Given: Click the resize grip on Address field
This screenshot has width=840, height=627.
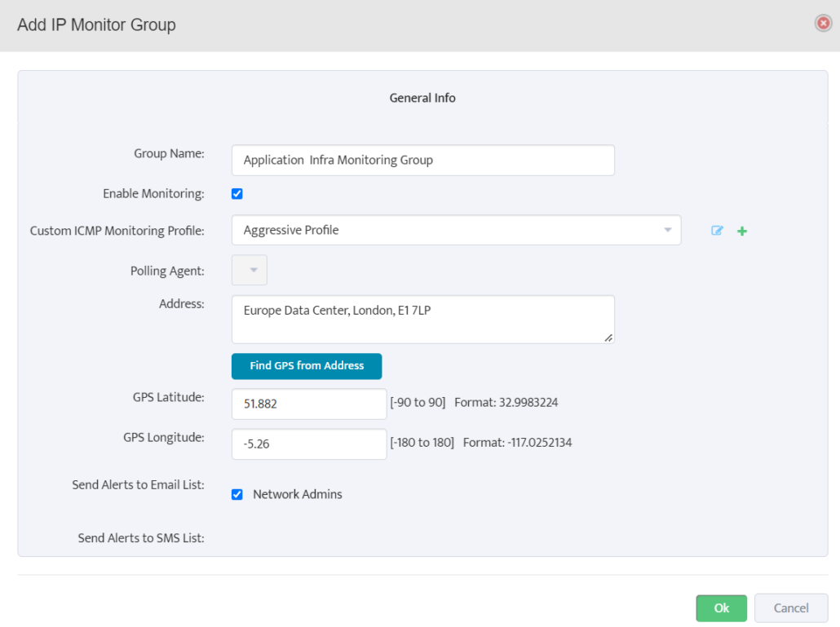Looking at the screenshot, I should (x=610, y=339).
